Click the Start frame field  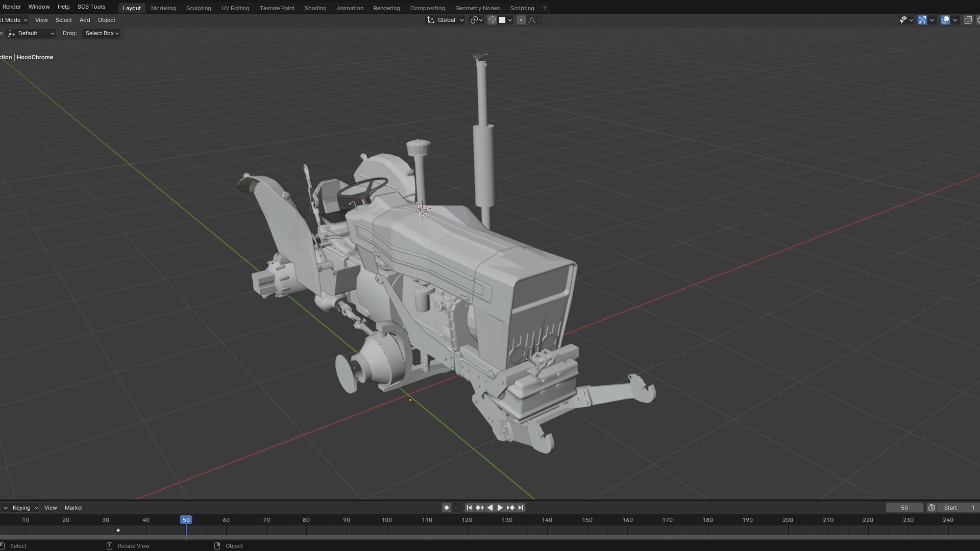(x=959, y=508)
